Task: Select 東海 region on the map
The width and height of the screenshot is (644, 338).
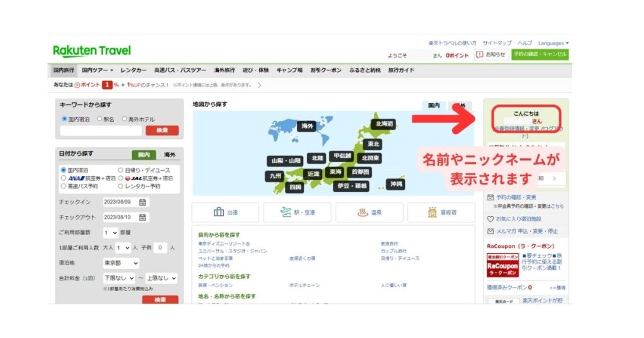Action: pos(335,172)
